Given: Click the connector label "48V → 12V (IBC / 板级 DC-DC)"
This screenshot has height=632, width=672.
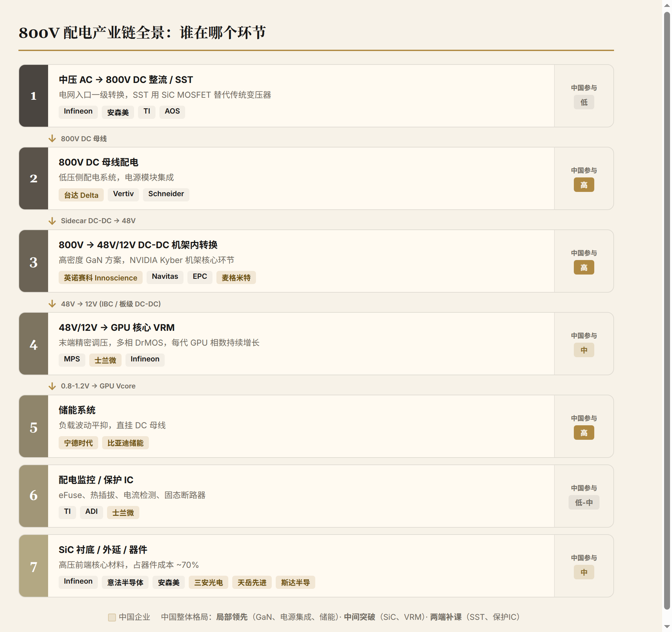Looking at the screenshot, I should (x=111, y=304).
